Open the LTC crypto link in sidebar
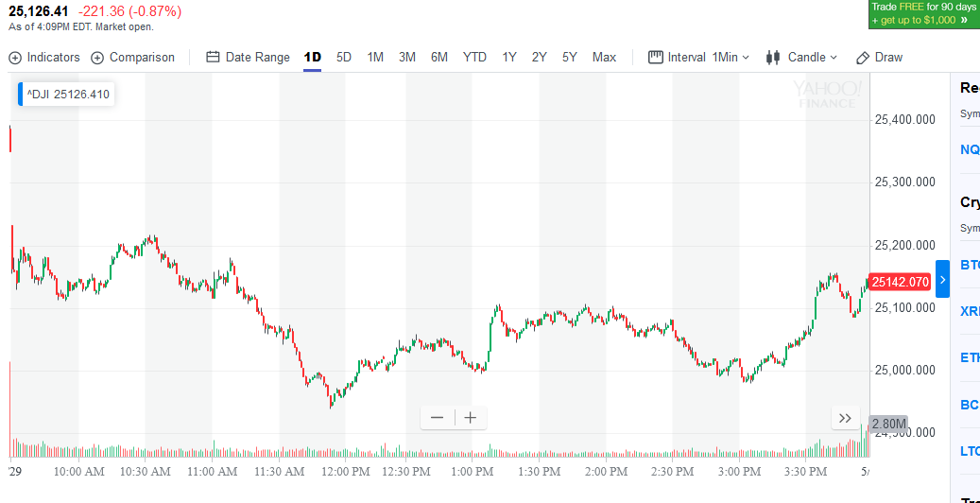This screenshot has width=980, height=503. coord(970,451)
